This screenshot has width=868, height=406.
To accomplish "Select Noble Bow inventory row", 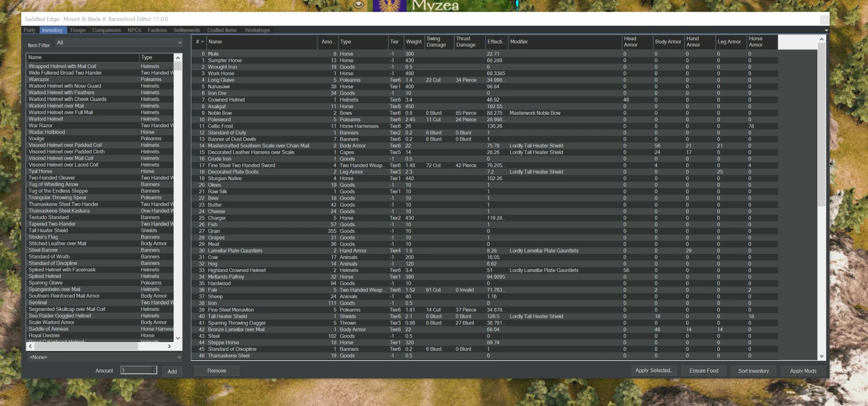I will click(x=485, y=113).
